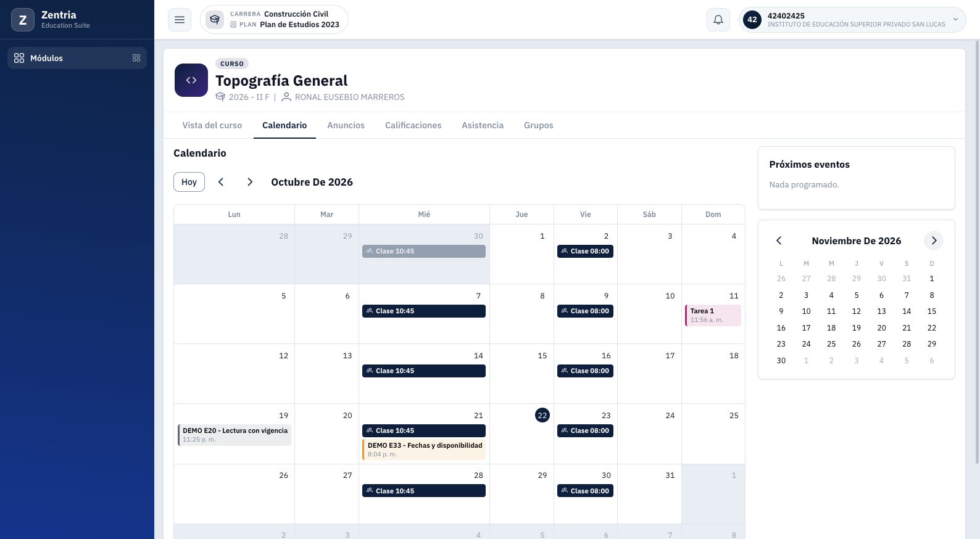Viewport: 980px width, 539px height.
Task: Click the graduation cap career icon
Action: pos(215,20)
